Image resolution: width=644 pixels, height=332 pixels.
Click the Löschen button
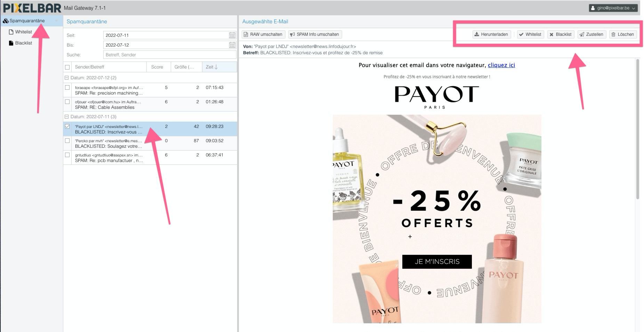click(x=623, y=34)
